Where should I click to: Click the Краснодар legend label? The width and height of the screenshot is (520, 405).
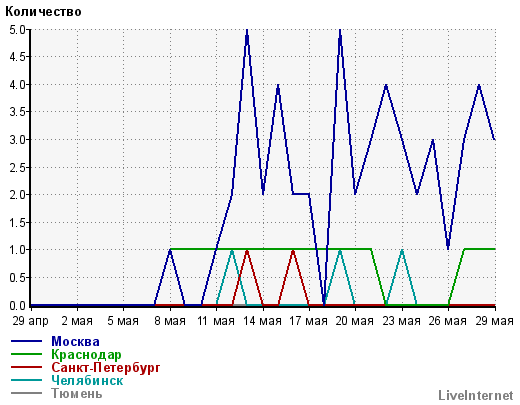tap(86, 355)
